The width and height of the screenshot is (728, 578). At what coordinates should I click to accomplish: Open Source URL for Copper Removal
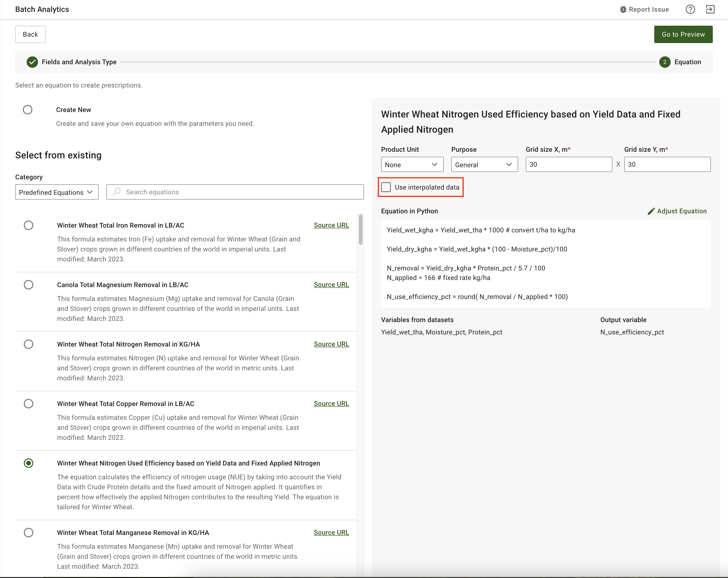(331, 403)
